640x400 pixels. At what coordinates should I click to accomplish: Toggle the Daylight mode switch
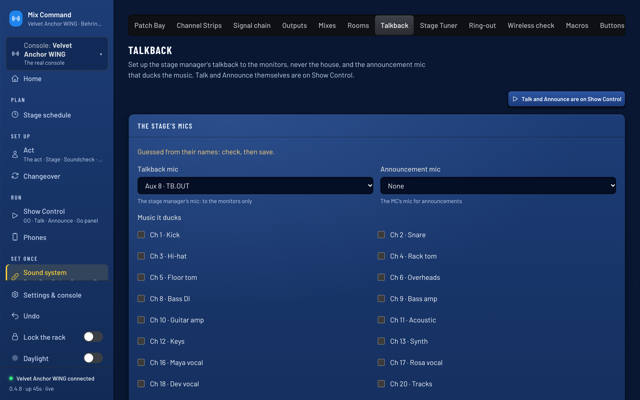coord(93,358)
